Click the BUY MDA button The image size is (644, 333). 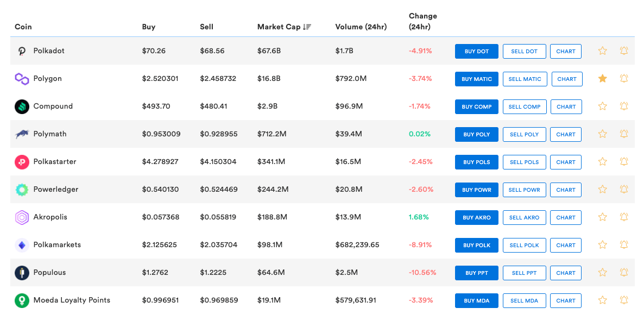pyautogui.click(x=476, y=300)
